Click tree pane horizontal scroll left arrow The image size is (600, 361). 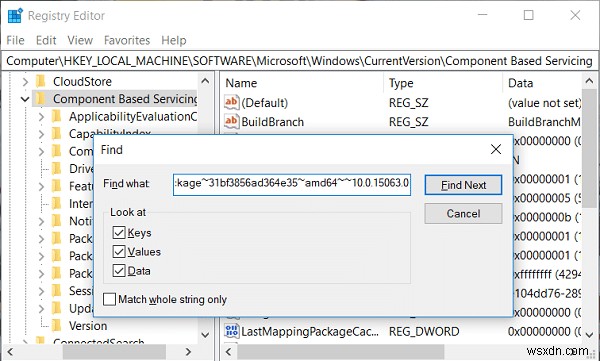click(10, 352)
